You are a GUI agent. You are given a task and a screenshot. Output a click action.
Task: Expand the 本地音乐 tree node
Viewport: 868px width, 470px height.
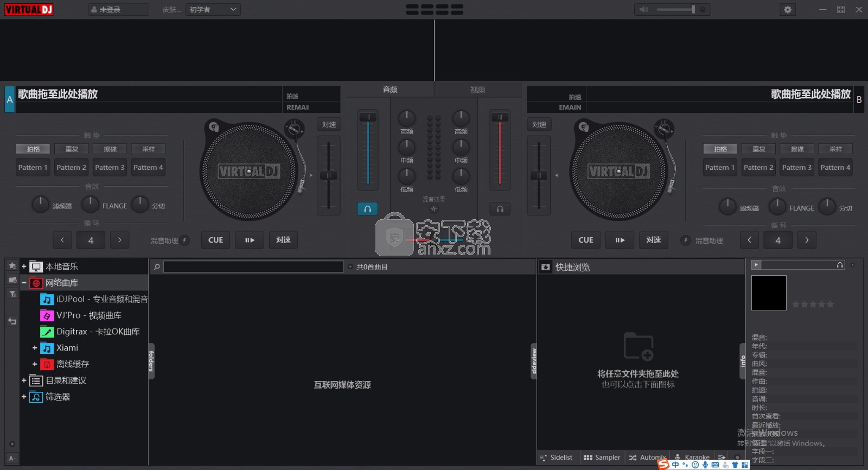[x=24, y=266]
